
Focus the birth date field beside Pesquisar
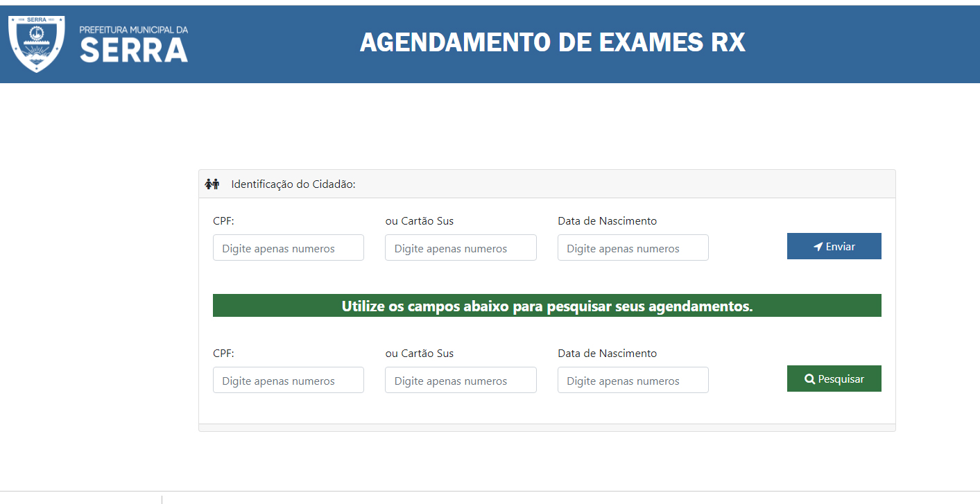pyautogui.click(x=633, y=380)
